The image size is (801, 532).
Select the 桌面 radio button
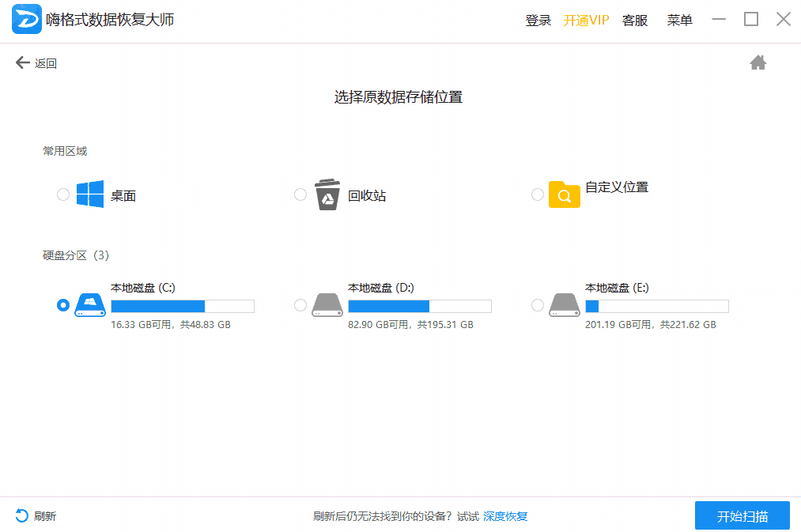pos(63,194)
